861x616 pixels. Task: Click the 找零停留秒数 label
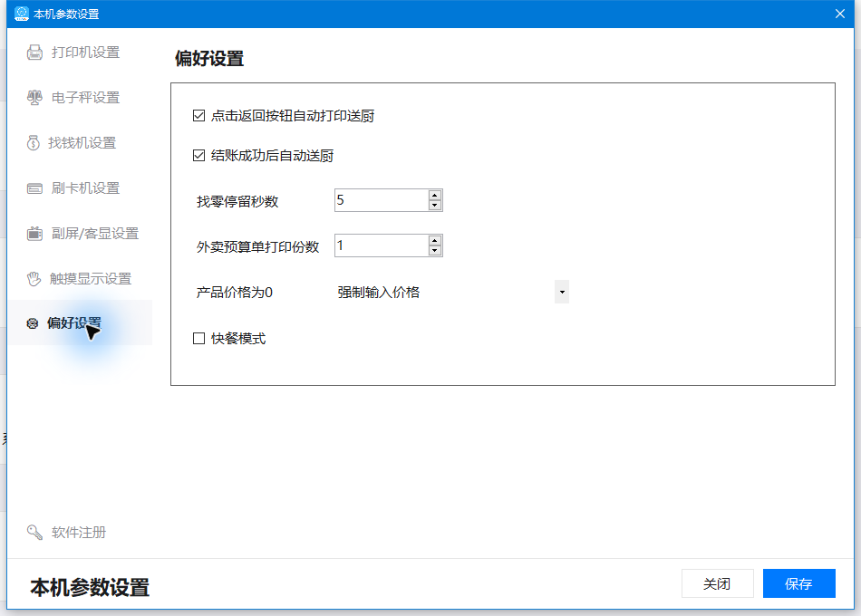237,201
